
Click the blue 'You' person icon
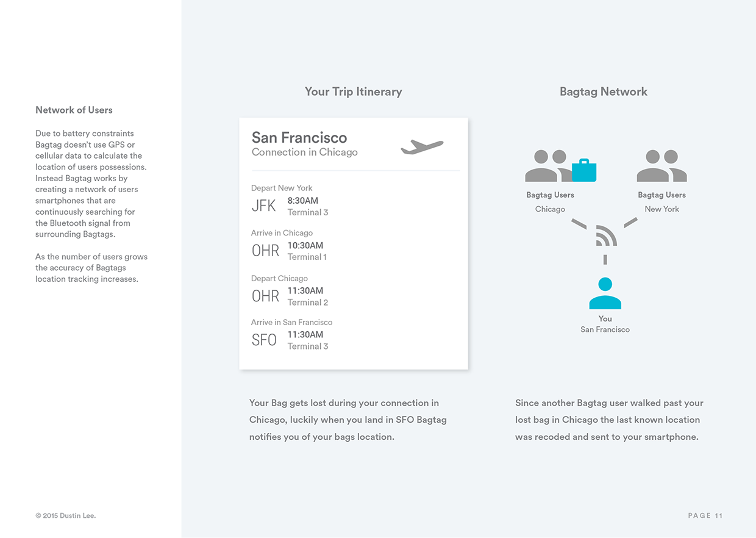[605, 293]
